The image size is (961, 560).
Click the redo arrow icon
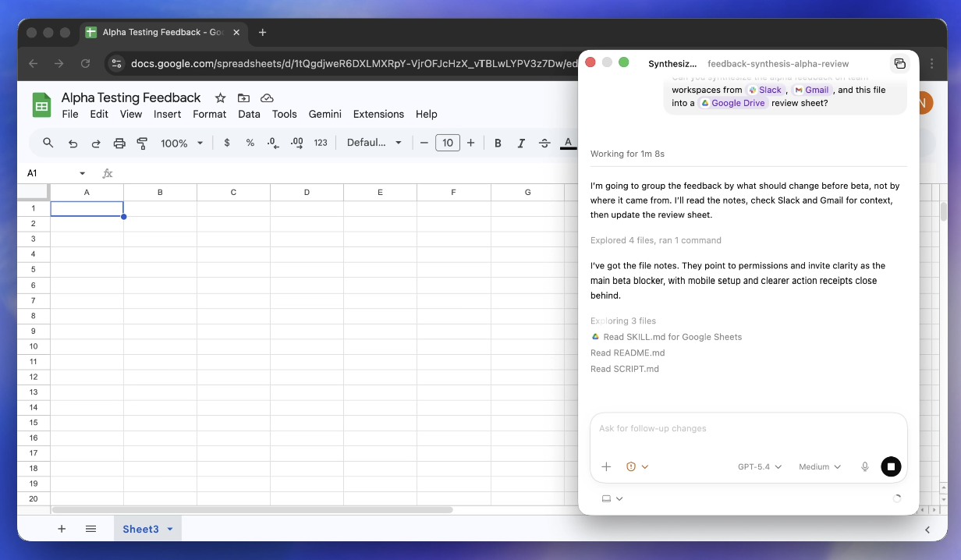(x=96, y=143)
